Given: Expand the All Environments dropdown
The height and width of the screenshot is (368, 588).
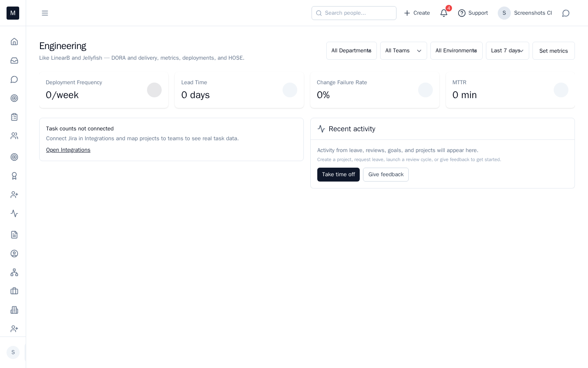Looking at the screenshot, I should coord(456,51).
